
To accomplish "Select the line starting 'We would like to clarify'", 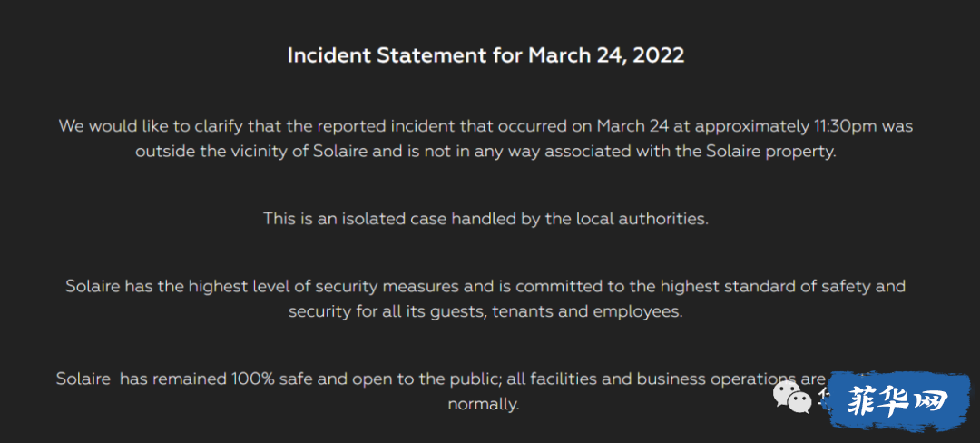I will click(485, 126).
